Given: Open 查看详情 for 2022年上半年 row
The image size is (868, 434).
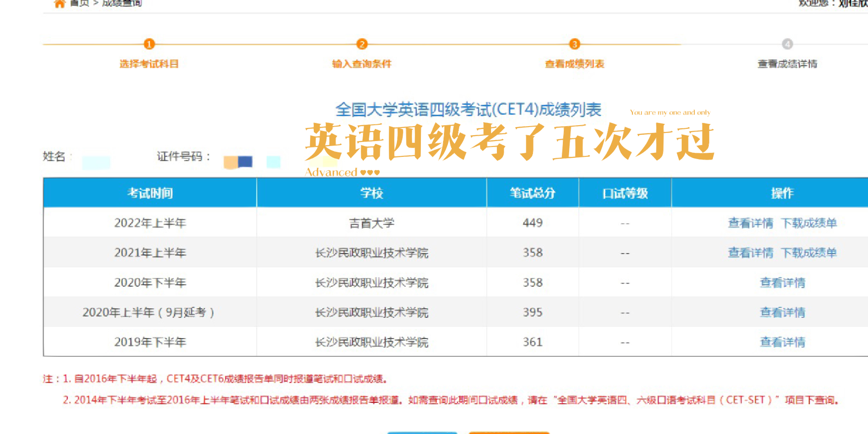Looking at the screenshot, I should (x=750, y=223).
